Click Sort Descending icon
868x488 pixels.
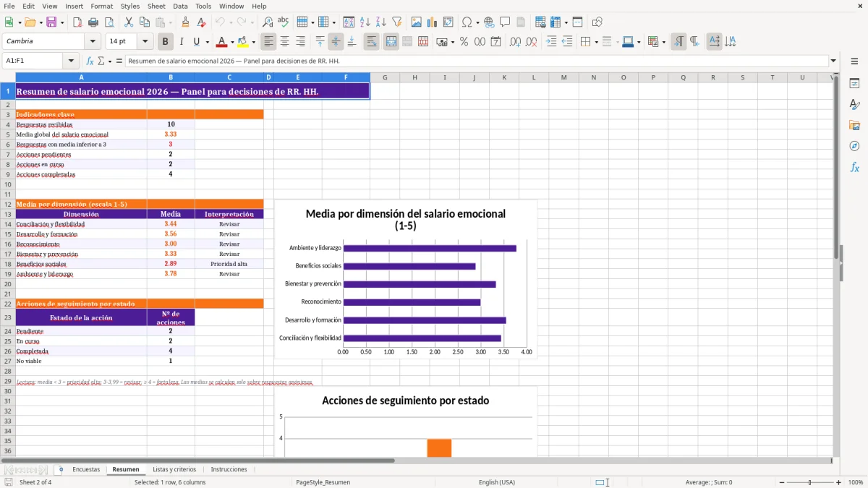380,22
